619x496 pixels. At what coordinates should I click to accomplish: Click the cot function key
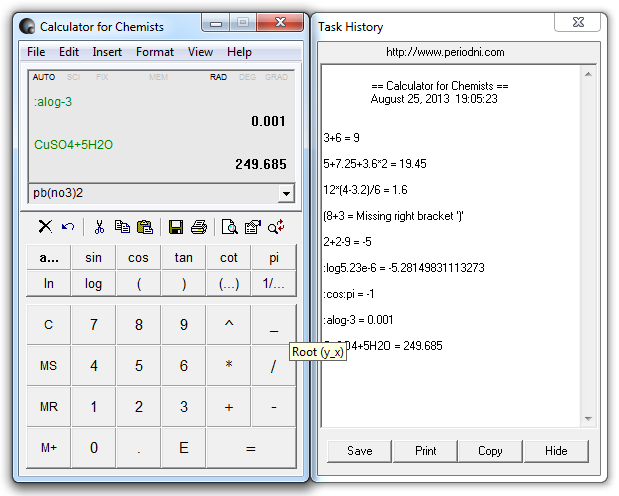[229, 257]
